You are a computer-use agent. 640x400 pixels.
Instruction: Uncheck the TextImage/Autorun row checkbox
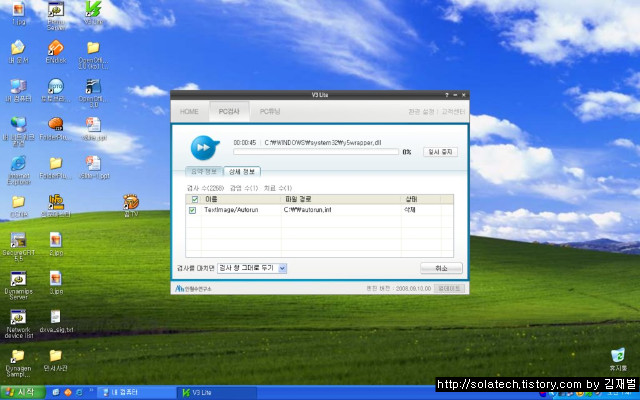[x=192, y=210]
